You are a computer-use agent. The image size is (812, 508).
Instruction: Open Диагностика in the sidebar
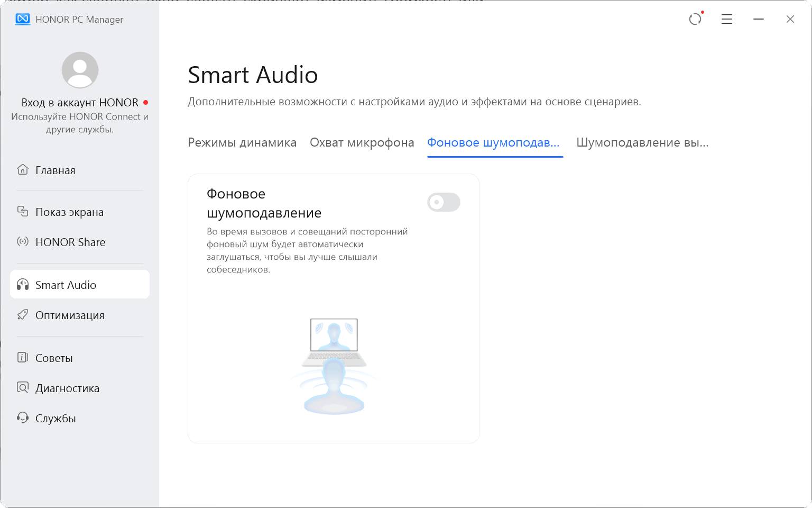click(x=80, y=388)
